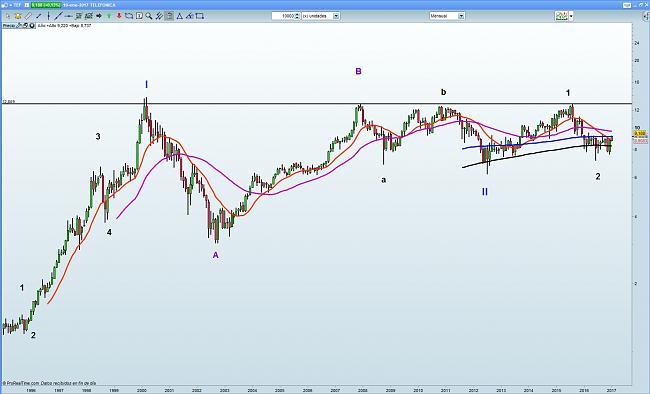The height and width of the screenshot is (394, 650).
Task: Select the pointer cursor tool
Action: point(8,16)
